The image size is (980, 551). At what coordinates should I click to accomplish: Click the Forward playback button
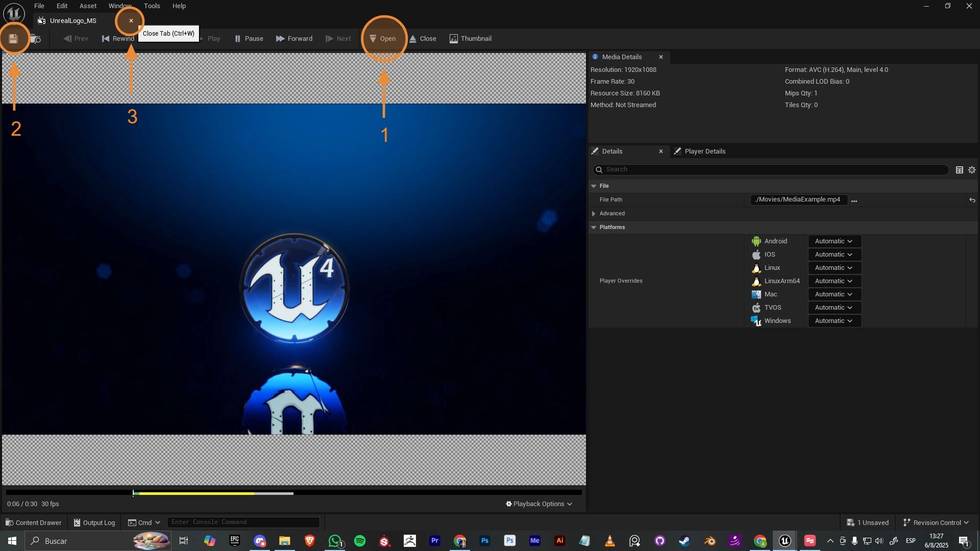coord(294,39)
